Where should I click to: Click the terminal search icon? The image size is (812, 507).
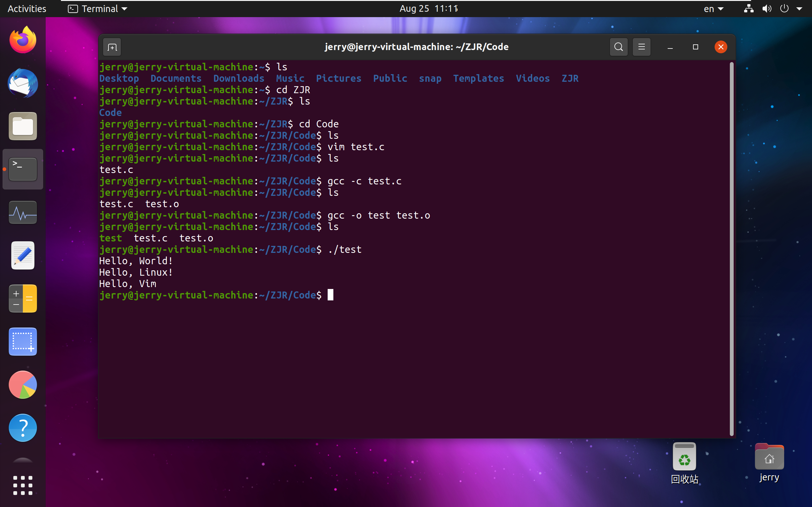[x=619, y=47]
